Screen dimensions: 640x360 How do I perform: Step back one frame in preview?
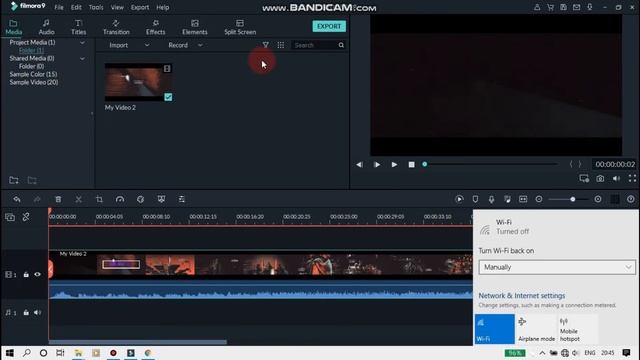click(x=359, y=164)
